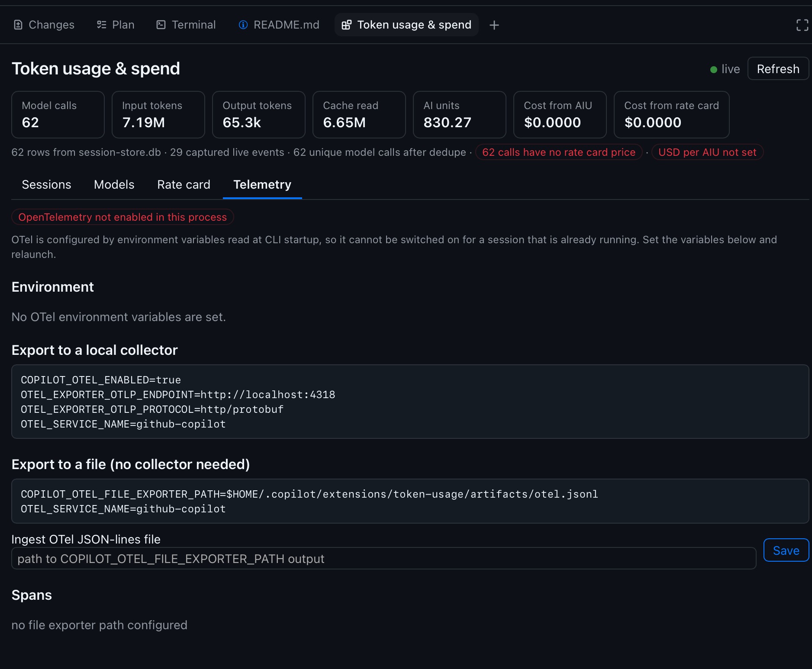This screenshot has width=812, height=669.
Task: Focus the Ingest OTel JSON-lines path field
Action: (384, 559)
